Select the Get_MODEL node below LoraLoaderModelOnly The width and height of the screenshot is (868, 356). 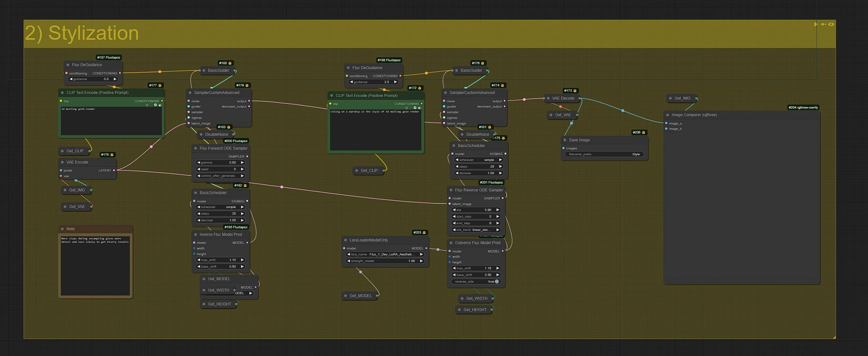point(360,296)
